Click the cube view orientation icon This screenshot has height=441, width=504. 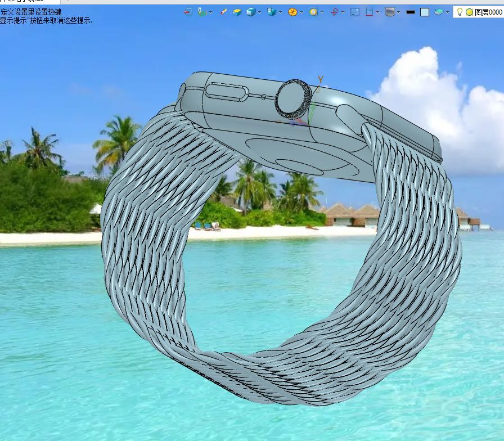[272, 12]
